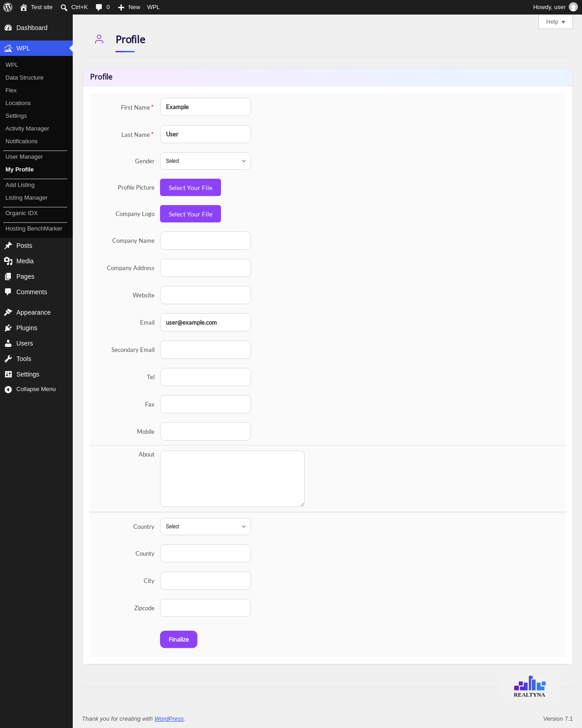This screenshot has height=728, width=582.
Task: Click the Realtyna logo
Action: (x=530, y=687)
